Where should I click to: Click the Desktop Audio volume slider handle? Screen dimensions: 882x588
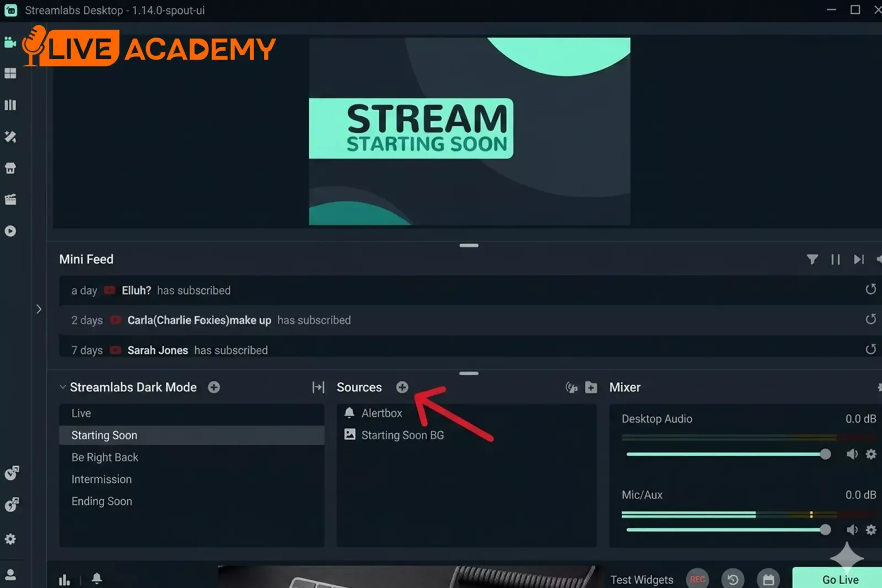825,454
